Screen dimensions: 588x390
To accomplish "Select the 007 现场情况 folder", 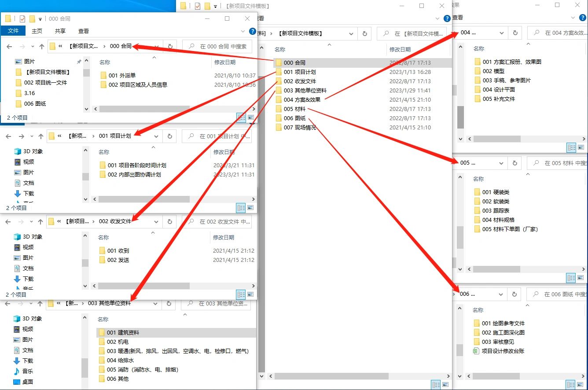I will (x=300, y=128).
